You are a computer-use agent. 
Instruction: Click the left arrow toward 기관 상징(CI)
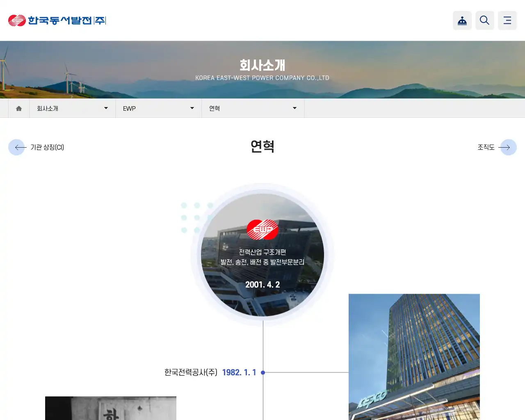pos(17,147)
